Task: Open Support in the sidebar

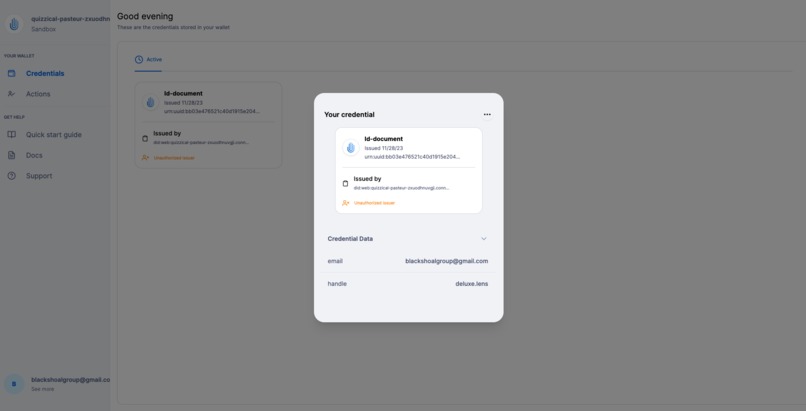Action: pos(39,176)
